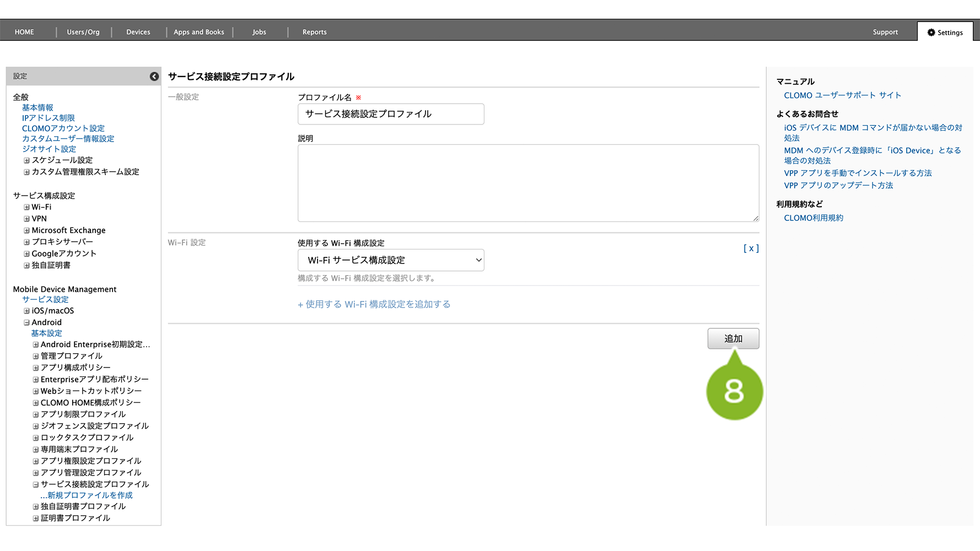Expand the iOS/macOS tree node
Image resolution: width=980 pixels, height=551 pixels.
[x=26, y=311]
